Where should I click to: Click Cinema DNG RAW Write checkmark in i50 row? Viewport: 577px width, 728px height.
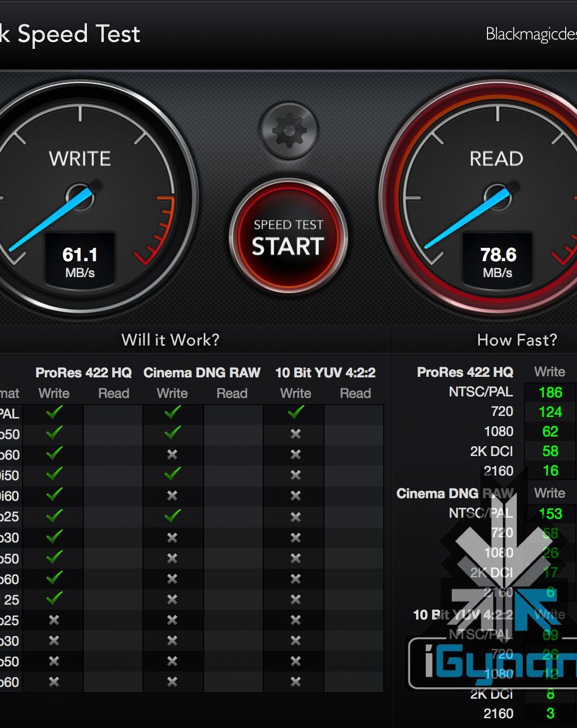pos(172,474)
